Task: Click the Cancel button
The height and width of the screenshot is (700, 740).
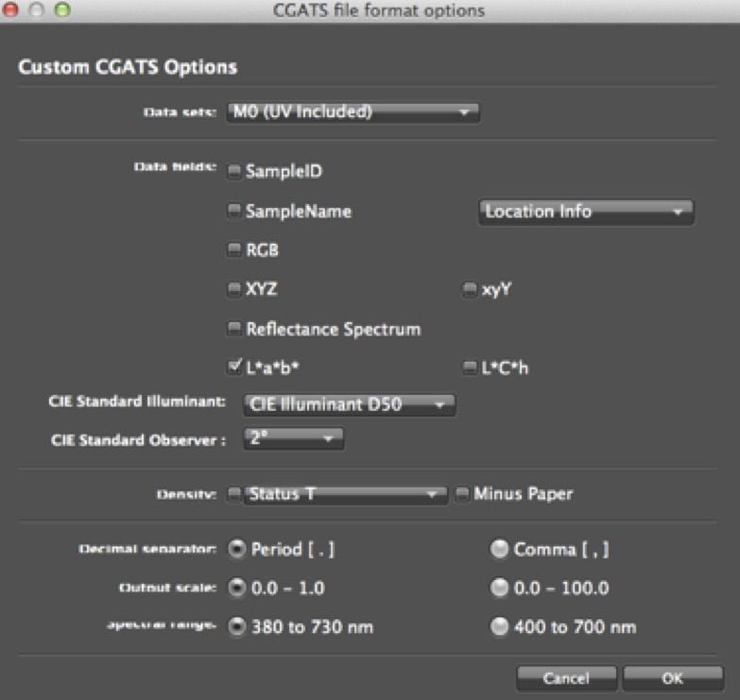Action: point(566,678)
